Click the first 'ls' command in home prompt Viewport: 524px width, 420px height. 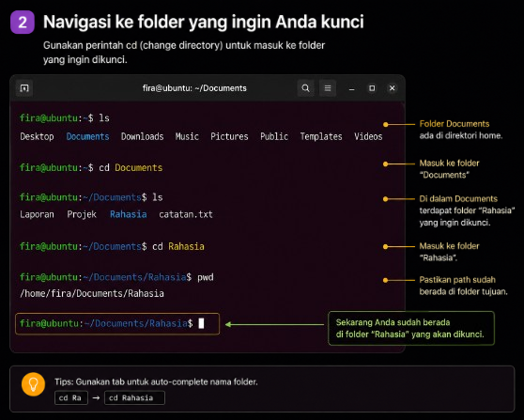(104, 118)
